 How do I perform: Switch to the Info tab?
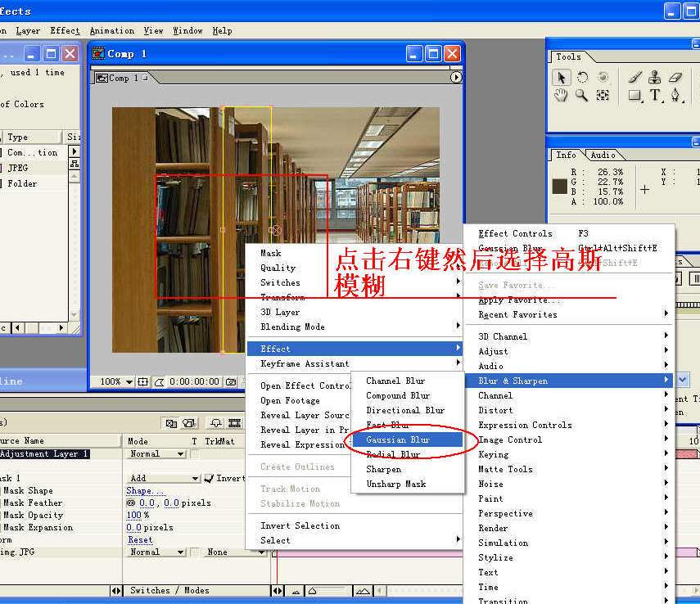point(566,155)
